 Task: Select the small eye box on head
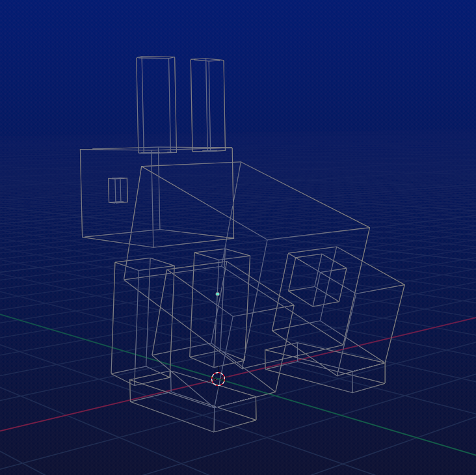click(118, 191)
